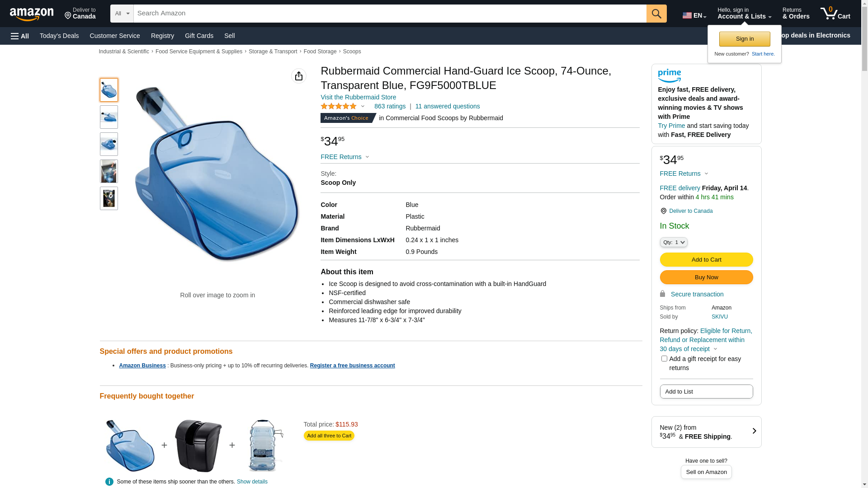Click the Add to Cart button
Image resolution: width=868 pixels, height=488 pixels.
[706, 260]
